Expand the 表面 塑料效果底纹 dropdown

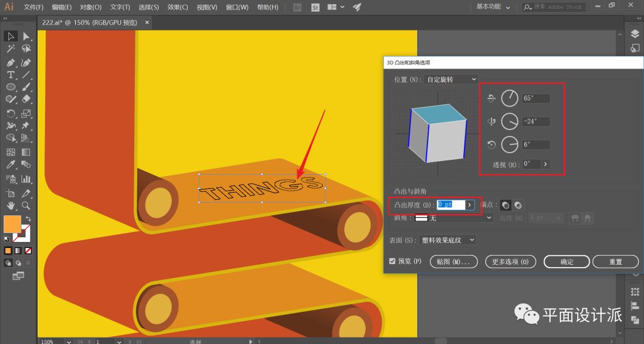(x=447, y=240)
